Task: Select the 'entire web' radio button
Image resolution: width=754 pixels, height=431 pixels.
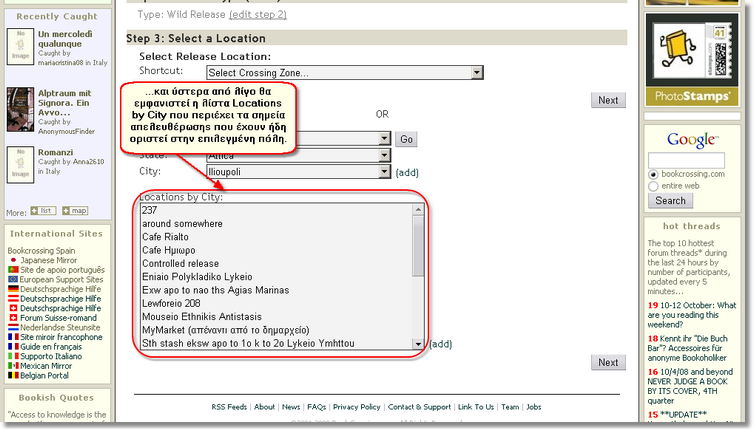Action: 654,185
